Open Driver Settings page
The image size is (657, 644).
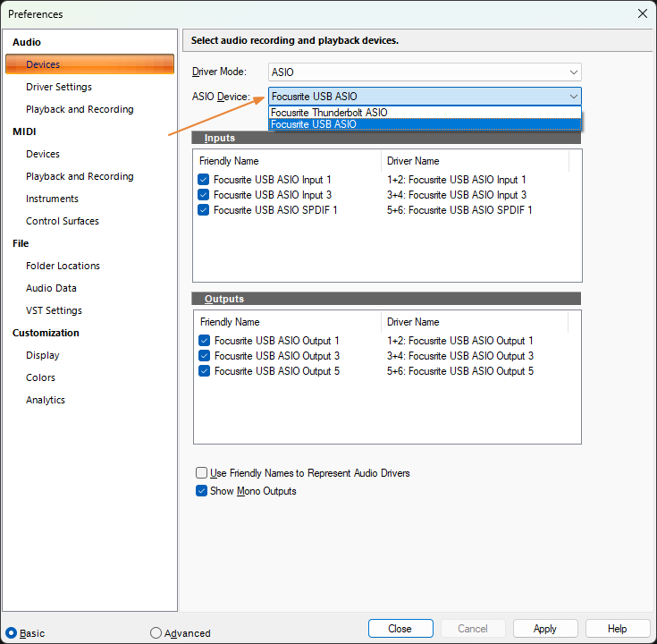[x=59, y=87]
